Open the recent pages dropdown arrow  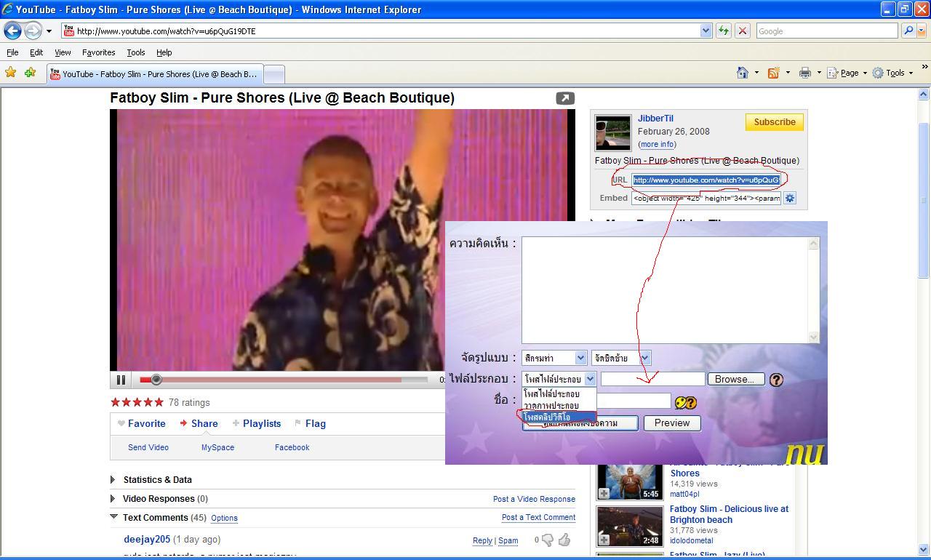click(x=49, y=31)
